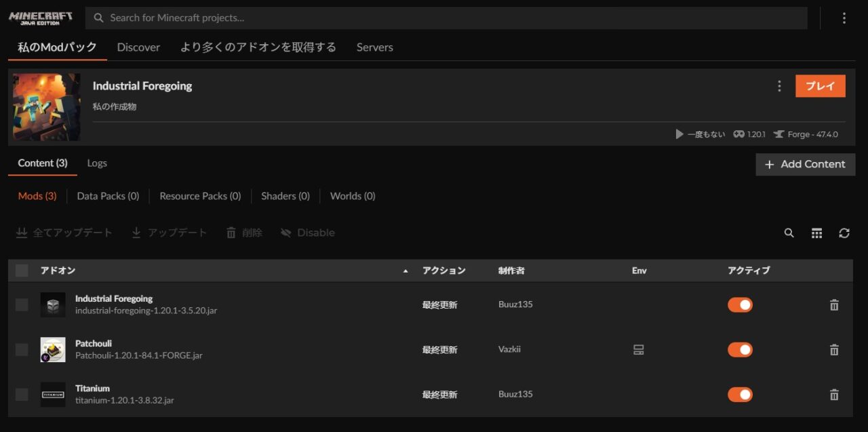Click the Industrial Foregoing mod icon
Image resolution: width=868 pixels, height=432 pixels.
click(x=53, y=305)
